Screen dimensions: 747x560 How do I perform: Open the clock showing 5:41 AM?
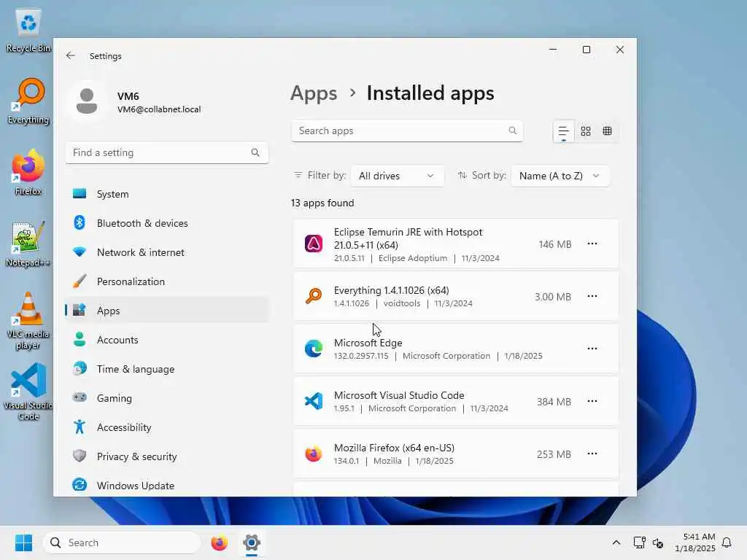695,542
